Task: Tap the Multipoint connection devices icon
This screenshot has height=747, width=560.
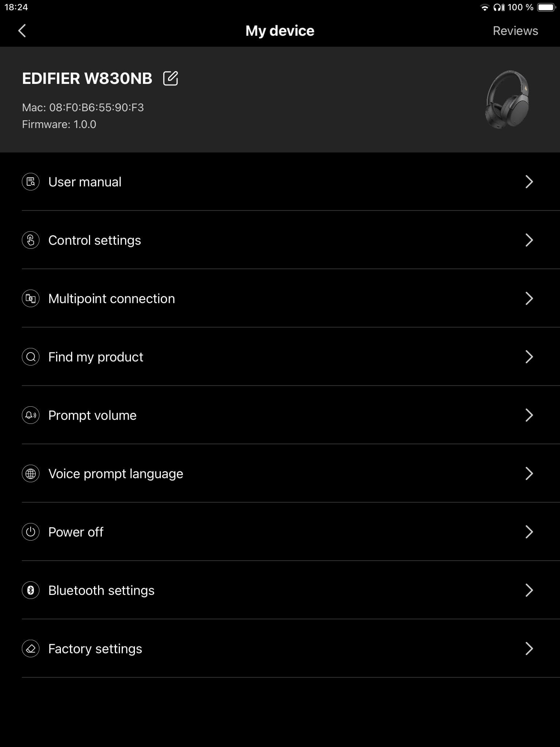Action: [x=31, y=298]
